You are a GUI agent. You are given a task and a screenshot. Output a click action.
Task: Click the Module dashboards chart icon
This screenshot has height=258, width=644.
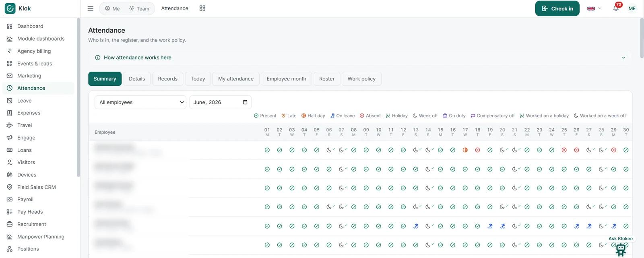click(x=10, y=39)
